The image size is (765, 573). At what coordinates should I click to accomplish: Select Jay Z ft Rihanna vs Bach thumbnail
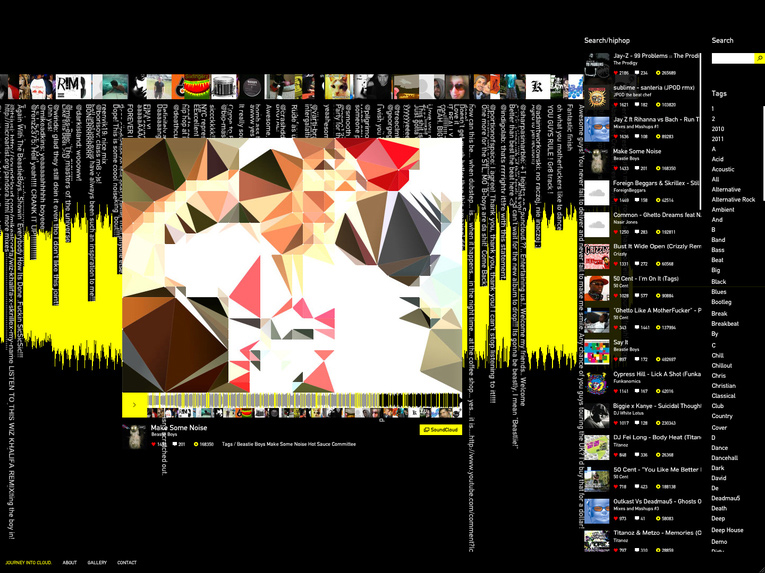click(596, 127)
